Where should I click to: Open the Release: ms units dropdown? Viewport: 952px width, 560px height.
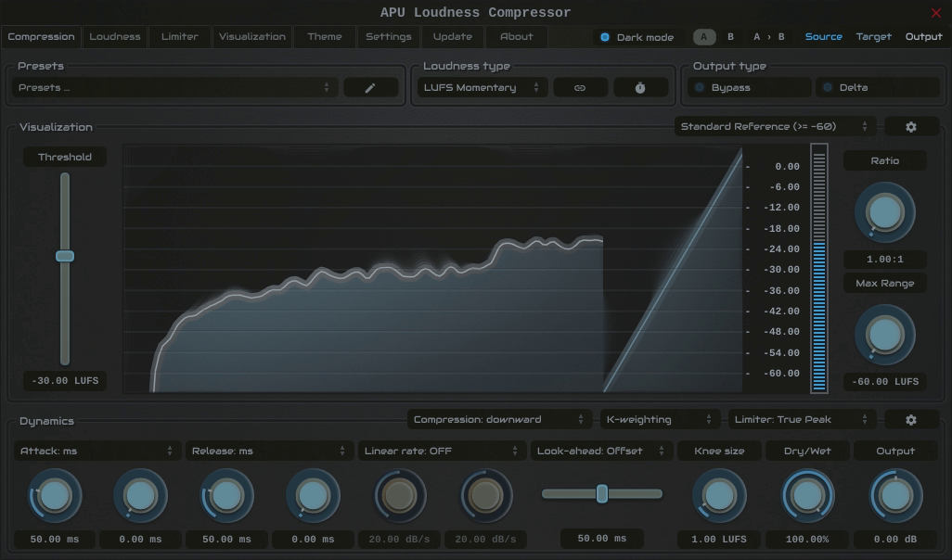pyautogui.click(x=269, y=451)
